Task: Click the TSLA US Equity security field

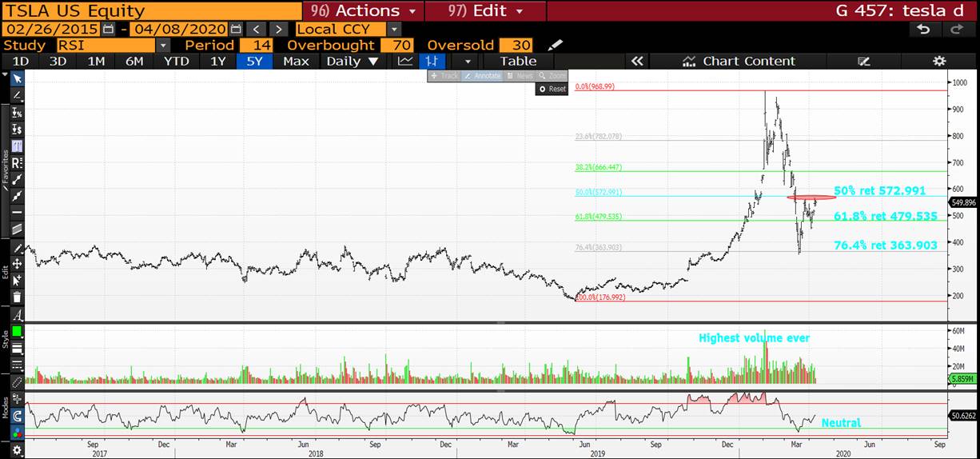Action: coord(150,11)
